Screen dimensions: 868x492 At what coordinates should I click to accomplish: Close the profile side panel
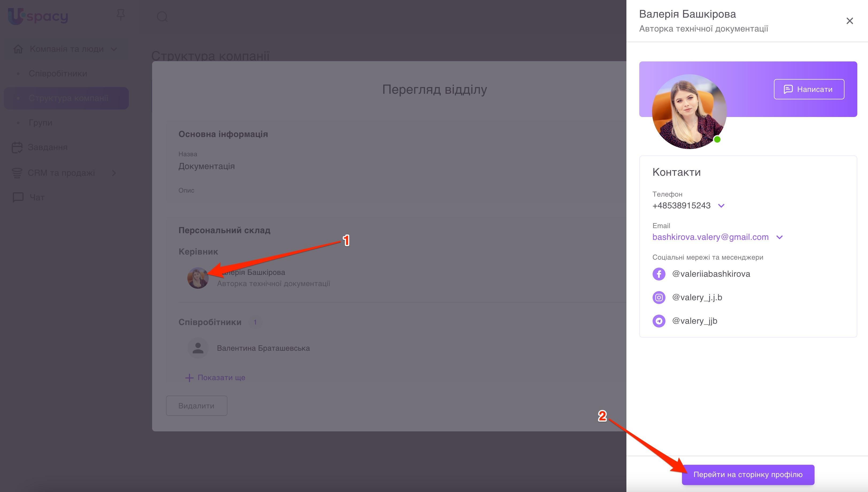[x=849, y=21]
